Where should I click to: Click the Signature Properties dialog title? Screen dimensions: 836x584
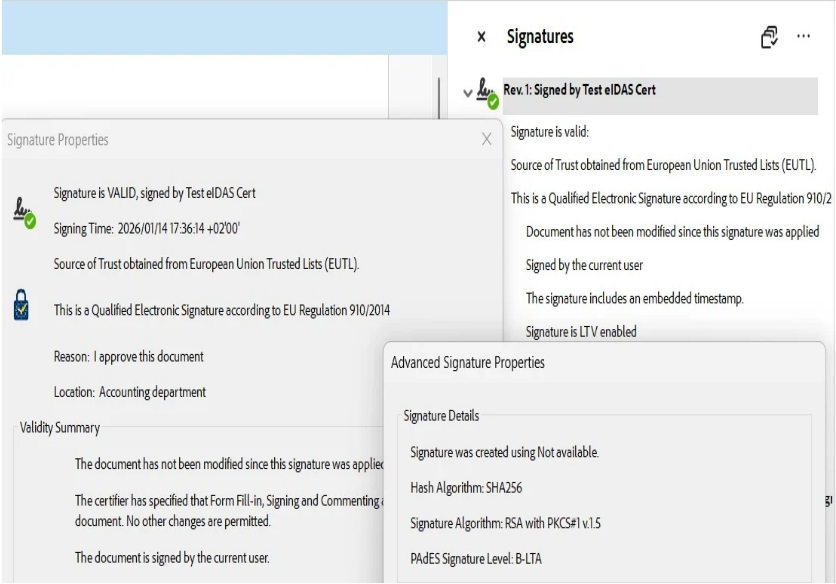pos(58,140)
